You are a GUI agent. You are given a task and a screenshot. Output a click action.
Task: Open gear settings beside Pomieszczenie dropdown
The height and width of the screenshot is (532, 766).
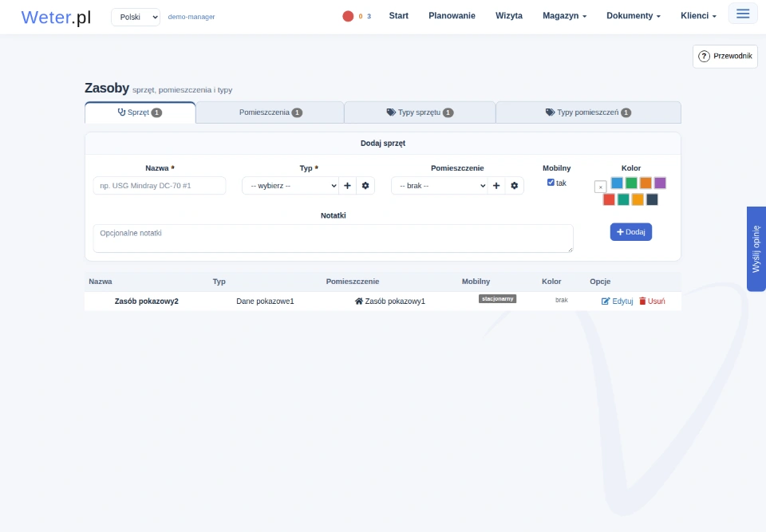coord(515,186)
